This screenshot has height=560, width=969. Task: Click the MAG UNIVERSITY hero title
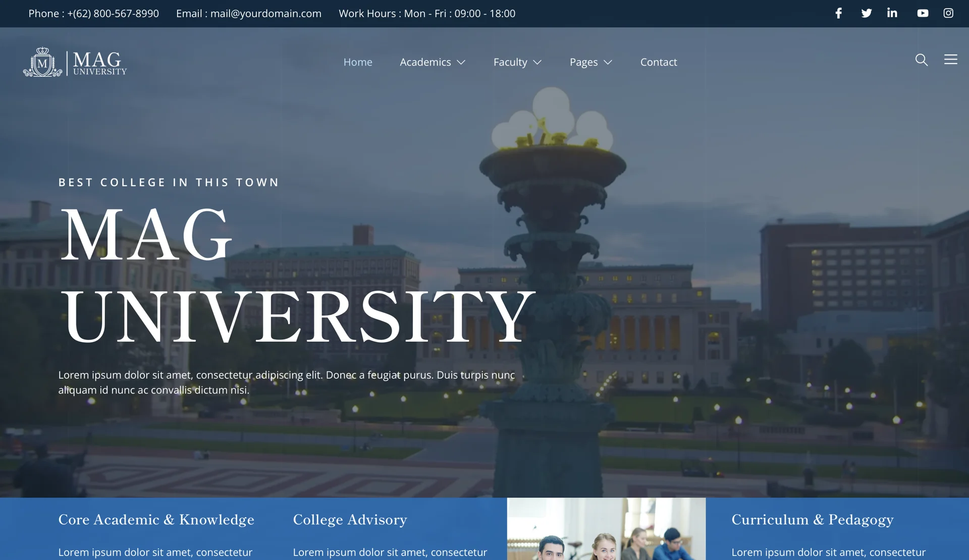(297, 275)
